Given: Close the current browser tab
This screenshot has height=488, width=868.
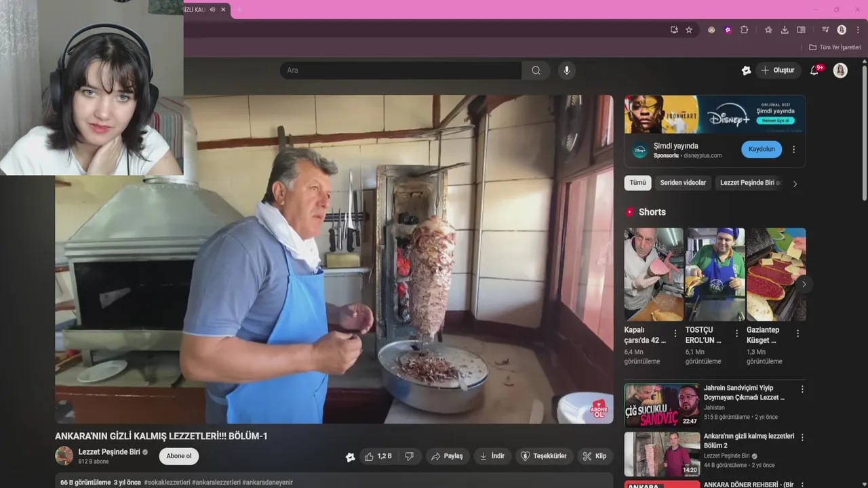Looking at the screenshot, I should 224,9.
